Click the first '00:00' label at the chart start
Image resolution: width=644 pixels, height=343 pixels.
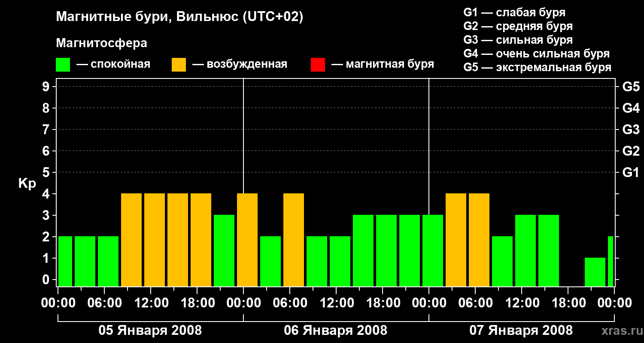click(58, 303)
